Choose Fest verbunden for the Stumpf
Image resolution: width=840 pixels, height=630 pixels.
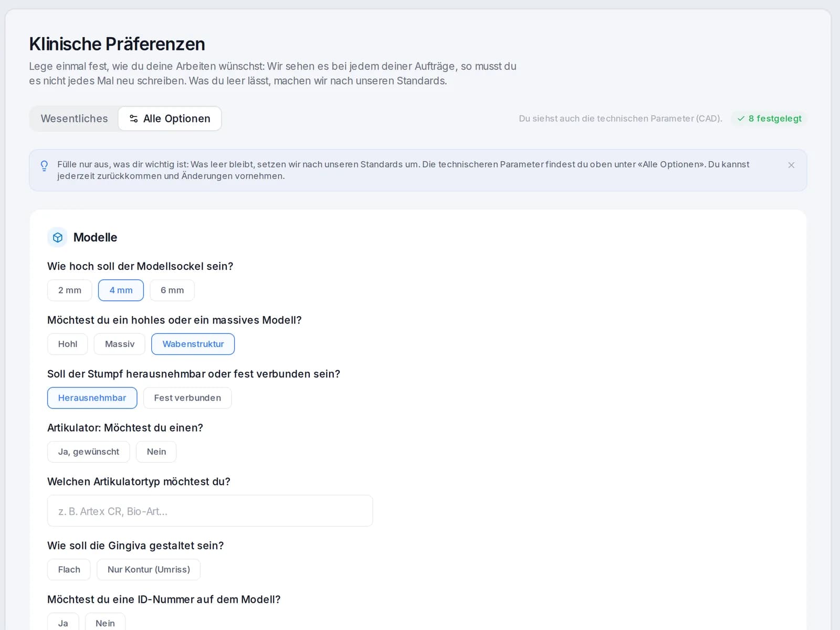coord(187,398)
